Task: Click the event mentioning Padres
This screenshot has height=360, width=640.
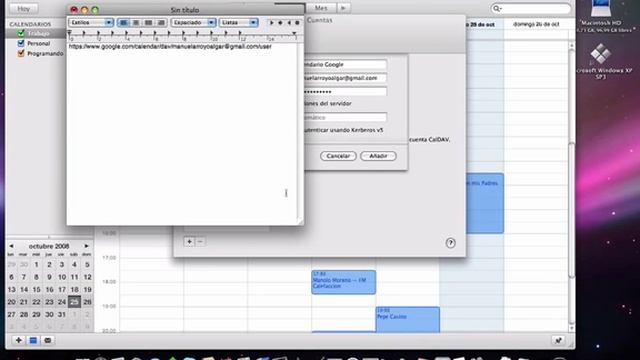Action: [x=485, y=203]
